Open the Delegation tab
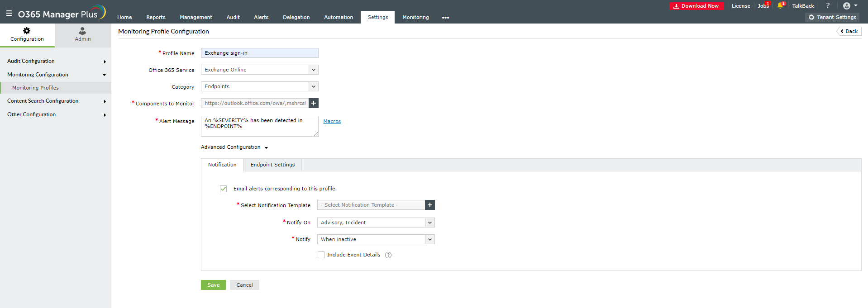The height and width of the screenshot is (308, 868). 296,17
